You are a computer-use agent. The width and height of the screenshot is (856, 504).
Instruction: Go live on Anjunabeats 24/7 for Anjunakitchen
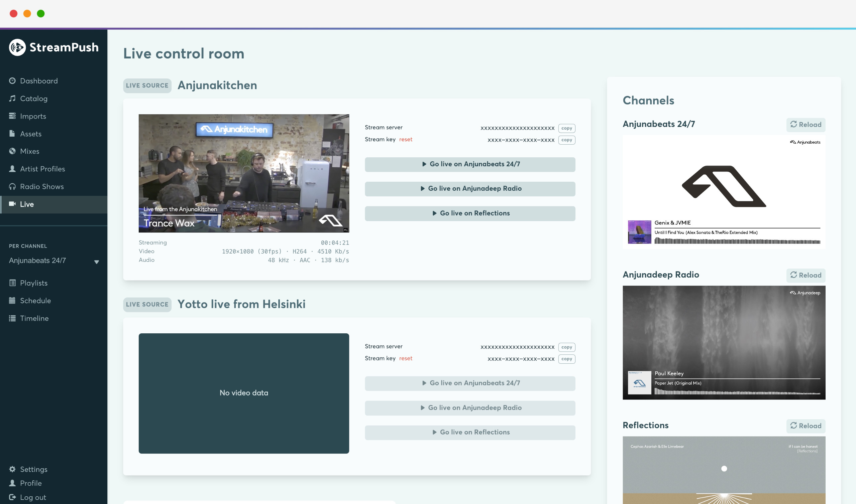[x=470, y=164]
